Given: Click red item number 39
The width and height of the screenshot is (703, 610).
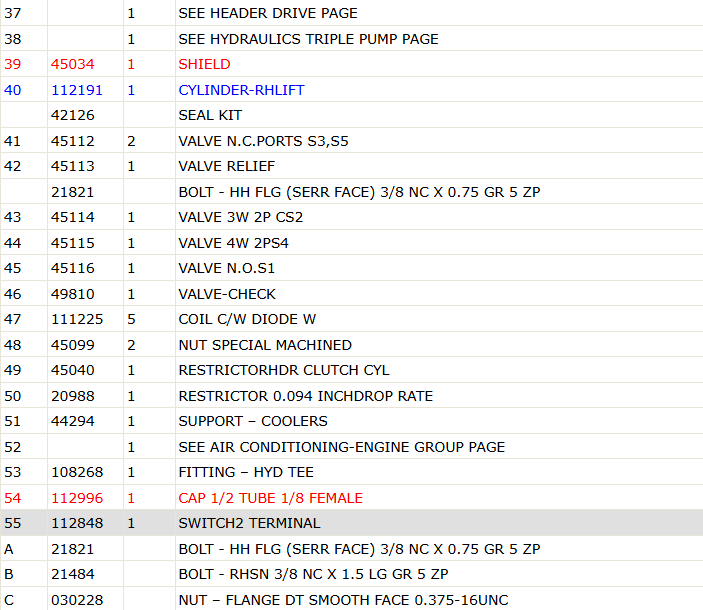Looking at the screenshot, I should [13, 64].
